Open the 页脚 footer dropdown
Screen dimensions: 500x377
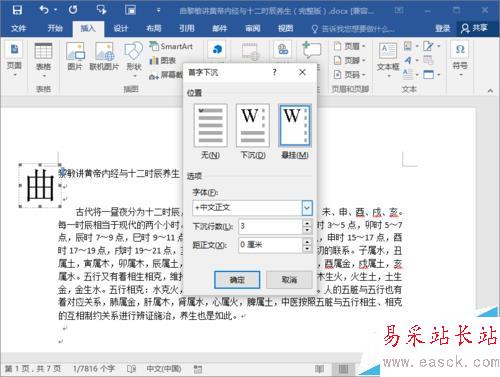[350, 60]
